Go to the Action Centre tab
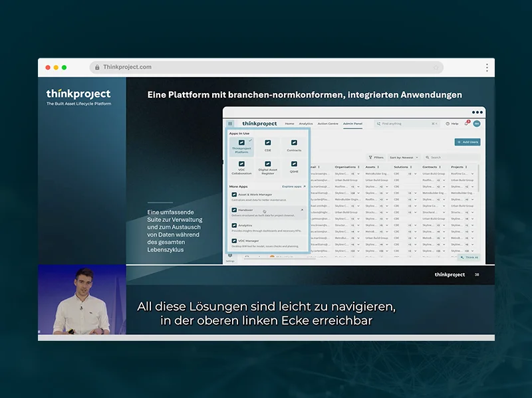The image size is (532, 398). [328, 124]
